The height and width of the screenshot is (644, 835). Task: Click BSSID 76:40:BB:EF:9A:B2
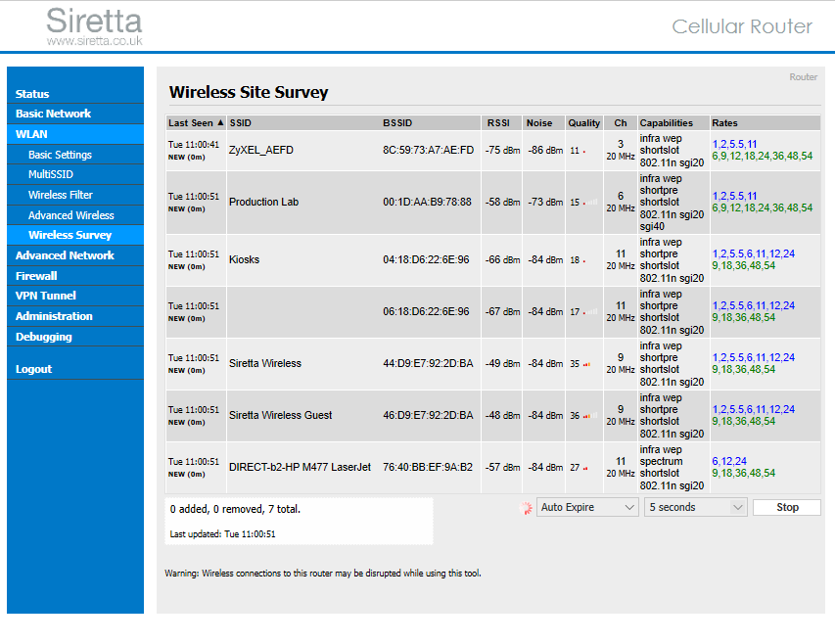click(428, 467)
